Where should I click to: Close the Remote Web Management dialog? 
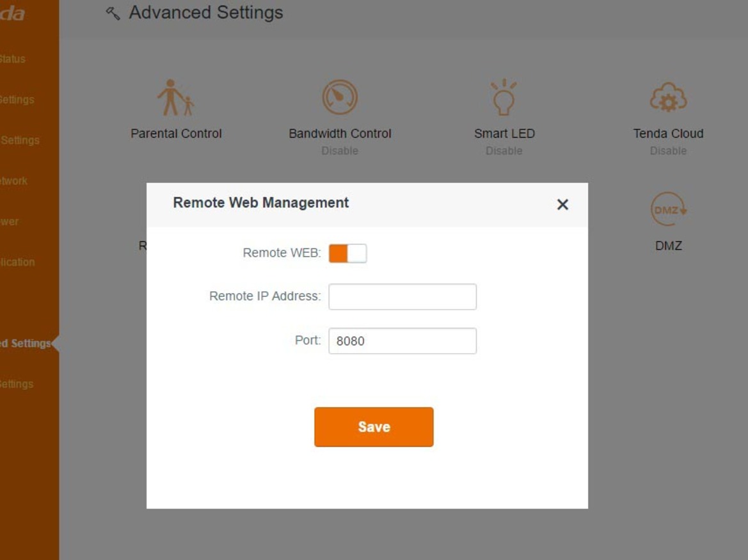(x=562, y=205)
